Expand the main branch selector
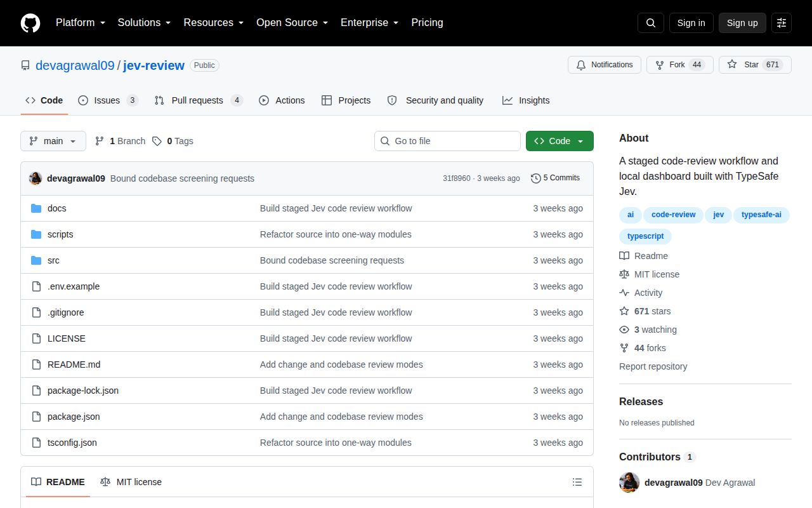This screenshot has height=508, width=812. click(x=53, y=141)
